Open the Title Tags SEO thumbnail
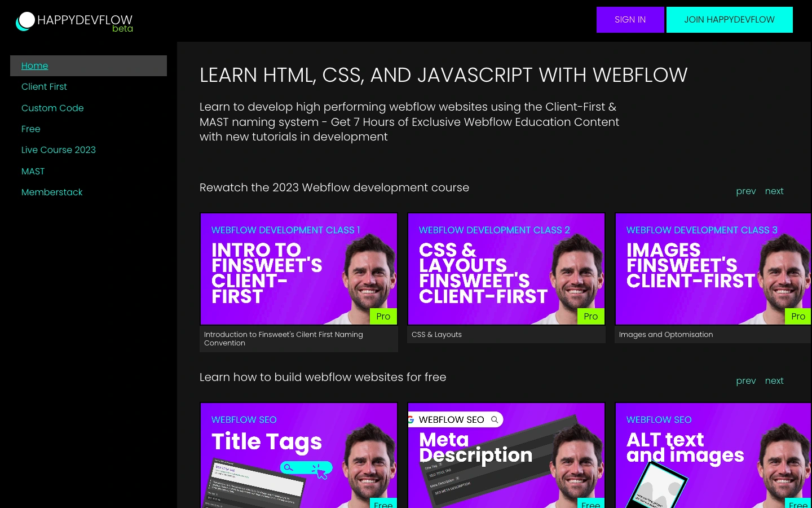Viewport: 812px width, 508px height. [299, 455]
